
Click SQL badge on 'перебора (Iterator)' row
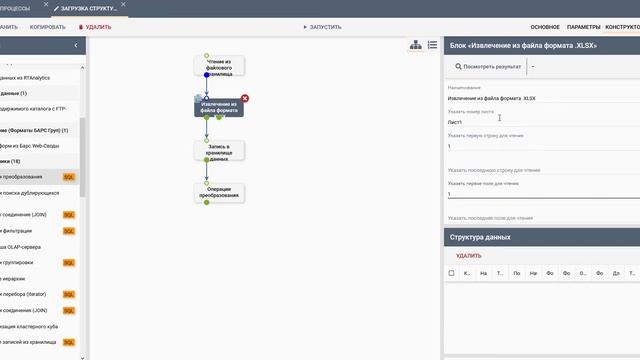tap(69, 294)
